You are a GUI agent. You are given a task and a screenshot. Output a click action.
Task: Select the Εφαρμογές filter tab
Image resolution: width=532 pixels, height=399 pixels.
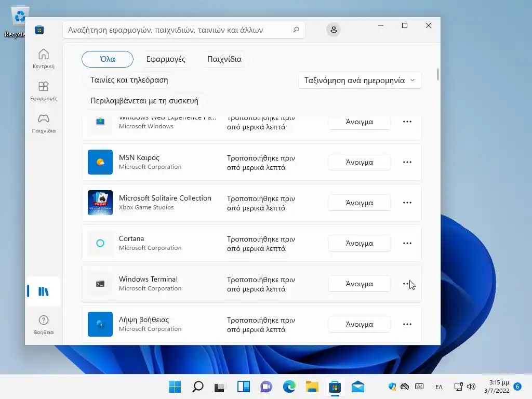point(166,59)
